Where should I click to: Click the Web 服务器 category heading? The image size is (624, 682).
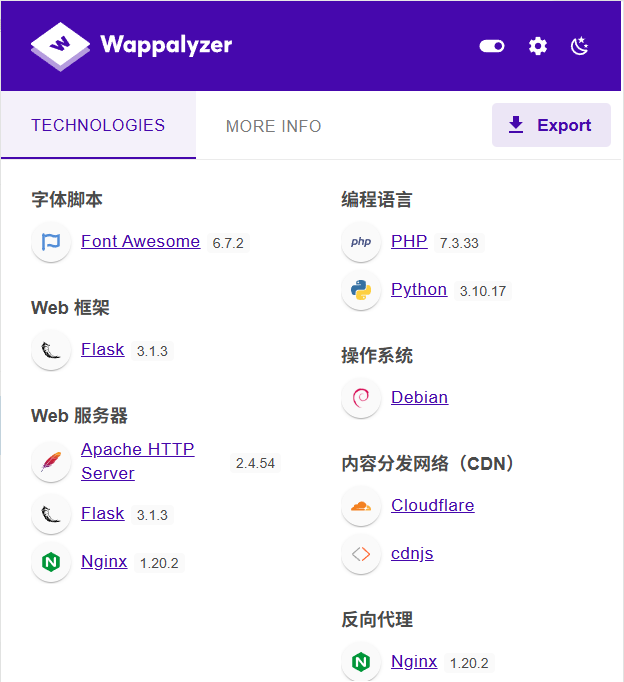point(79,416)
